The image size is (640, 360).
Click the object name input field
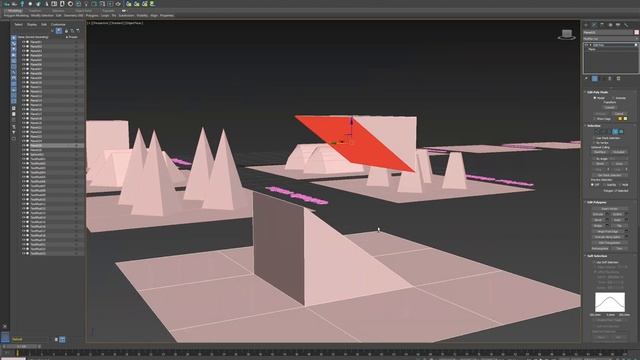click(608, 32)
